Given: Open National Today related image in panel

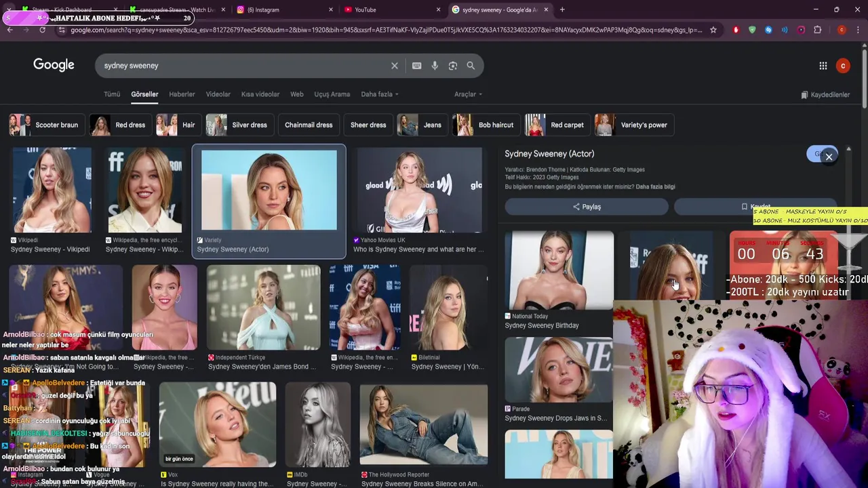Looking at the screenshot, I should point(559,270).
